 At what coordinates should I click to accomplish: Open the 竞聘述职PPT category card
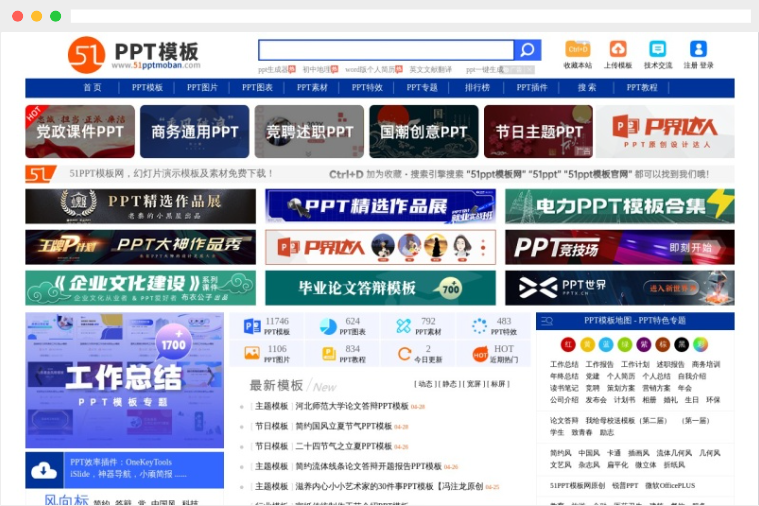309,131
